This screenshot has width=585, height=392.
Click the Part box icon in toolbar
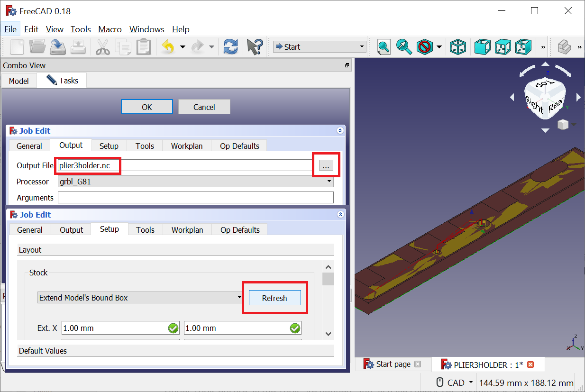564,47
